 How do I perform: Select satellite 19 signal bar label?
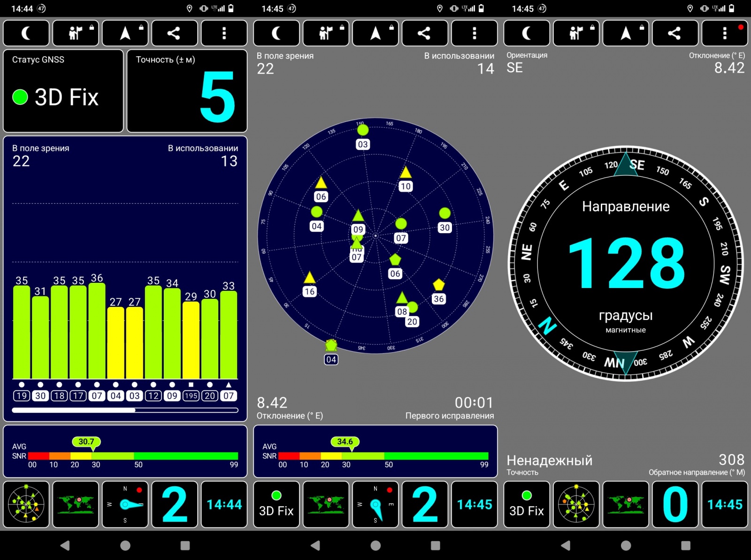22,396
